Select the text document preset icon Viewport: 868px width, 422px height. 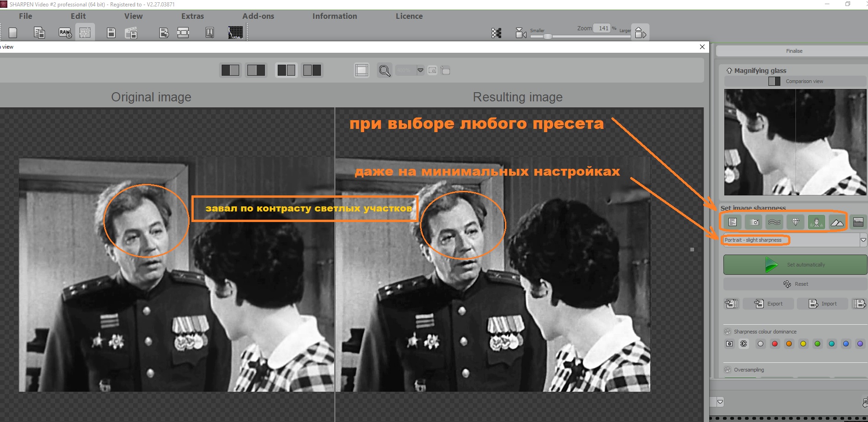pos(733,222)
